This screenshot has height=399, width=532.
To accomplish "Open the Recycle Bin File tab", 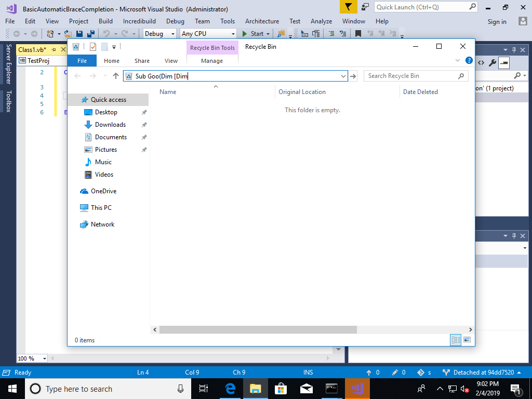I will tap(82, 61).
